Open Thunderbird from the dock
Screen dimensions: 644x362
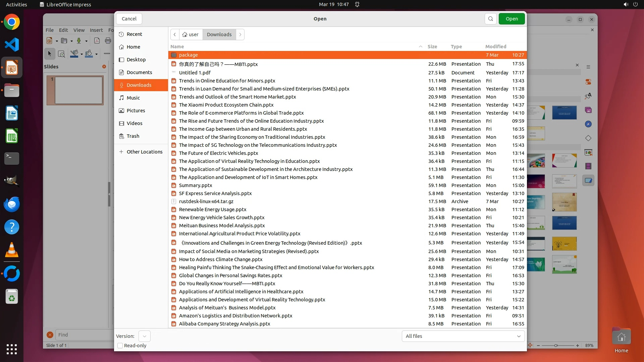point(12,204)
